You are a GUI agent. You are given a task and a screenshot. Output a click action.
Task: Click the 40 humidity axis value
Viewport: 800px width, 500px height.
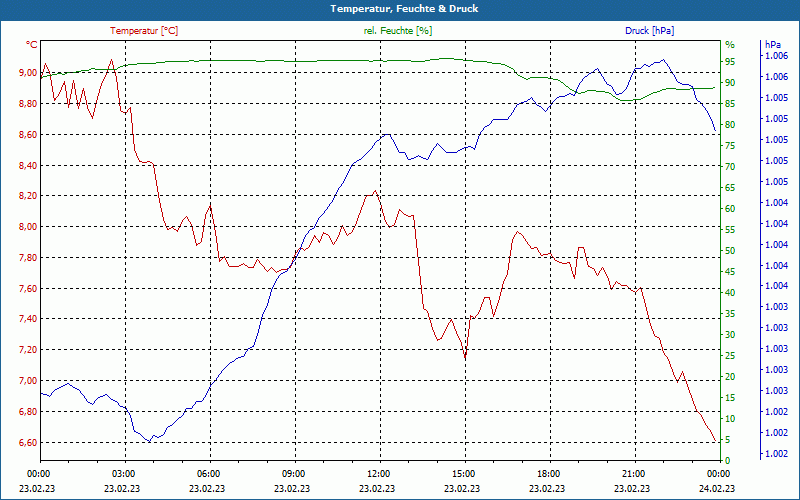(x=730, y=292)
